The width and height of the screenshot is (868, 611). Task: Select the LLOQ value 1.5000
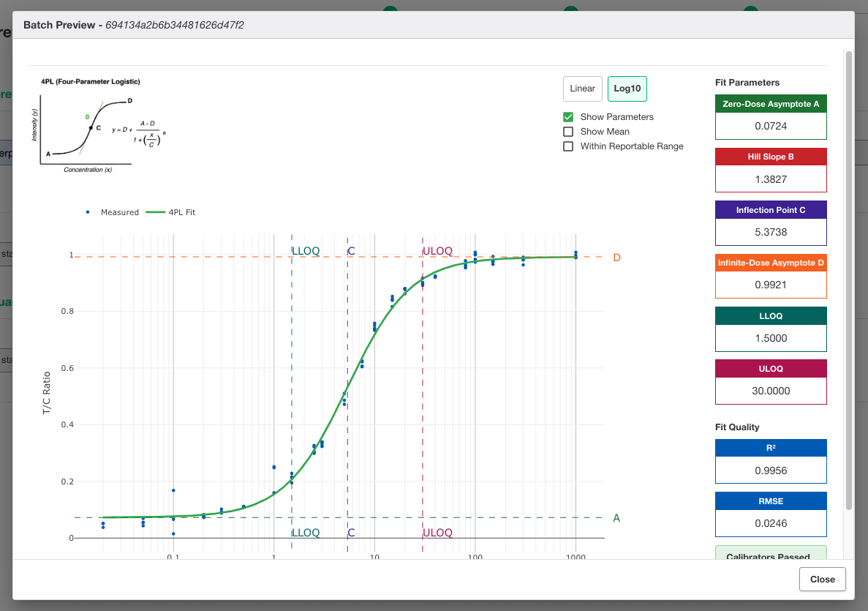pos(771,338)
